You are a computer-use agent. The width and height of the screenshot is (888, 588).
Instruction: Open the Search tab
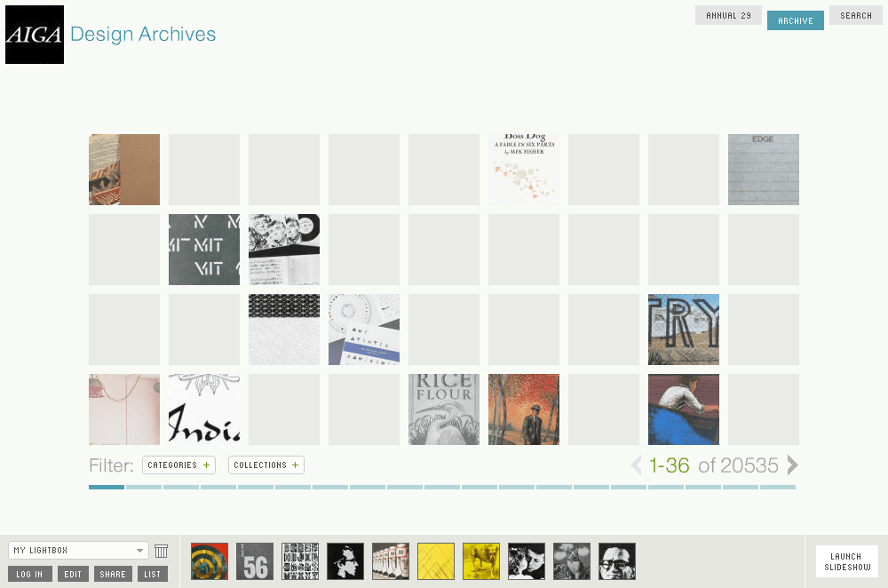click(x=856, y=15)
